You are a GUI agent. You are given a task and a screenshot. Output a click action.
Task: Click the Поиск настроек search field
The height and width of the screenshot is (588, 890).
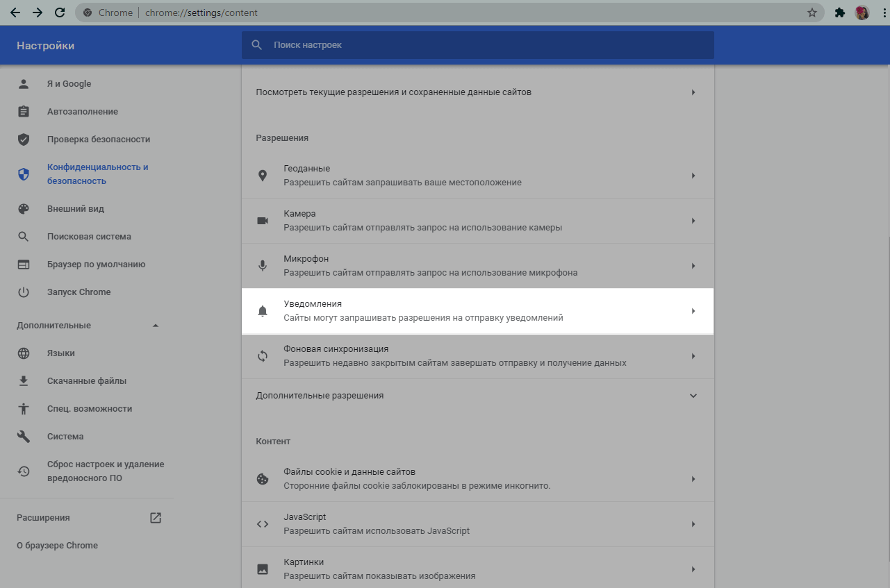(x=486, y=45)
